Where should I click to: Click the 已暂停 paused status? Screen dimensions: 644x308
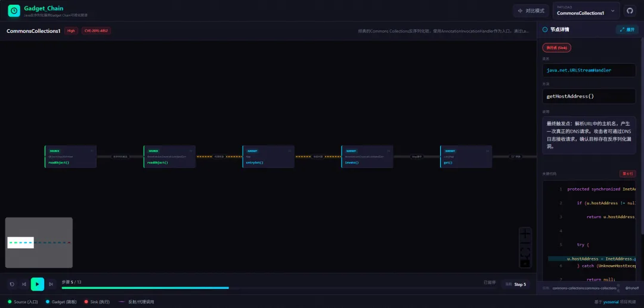(x=490, y=282)
